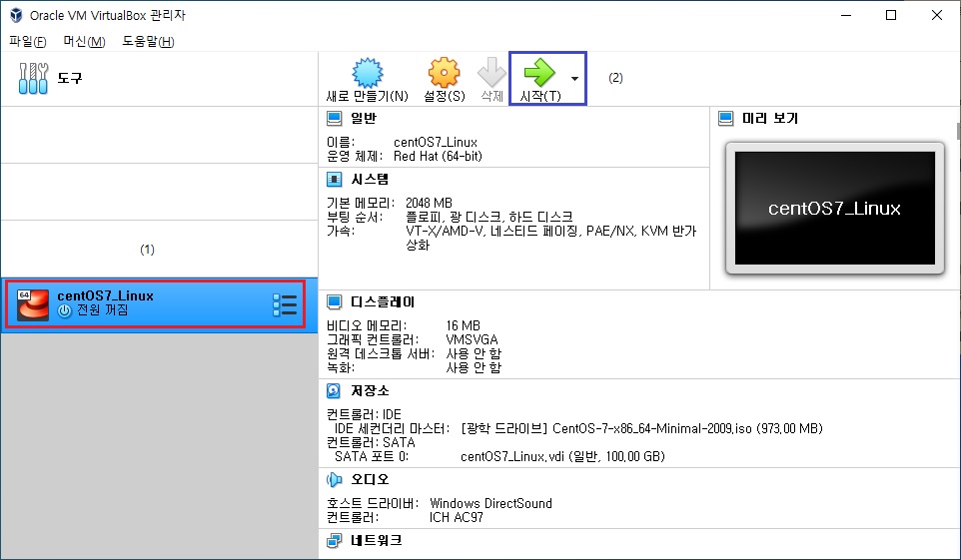The image size is (961, 560).
Task: Click the VMSVGA graphics controller value
Action: 472,339
